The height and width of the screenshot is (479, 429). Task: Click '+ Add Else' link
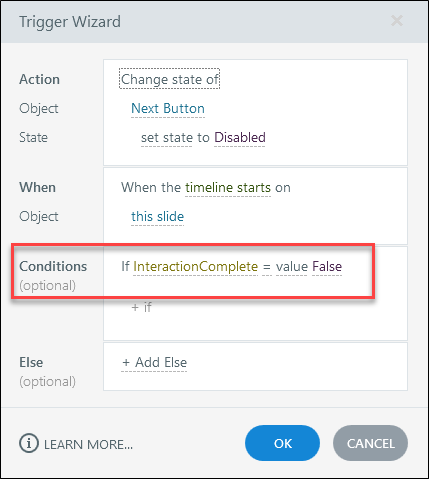point(154,362)
